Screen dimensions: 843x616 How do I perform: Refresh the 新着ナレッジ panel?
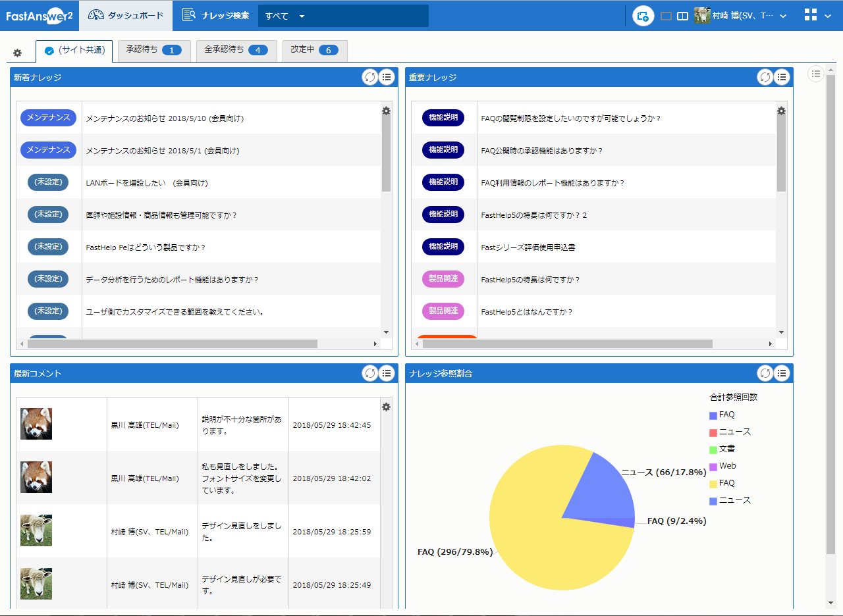(370, 77)
